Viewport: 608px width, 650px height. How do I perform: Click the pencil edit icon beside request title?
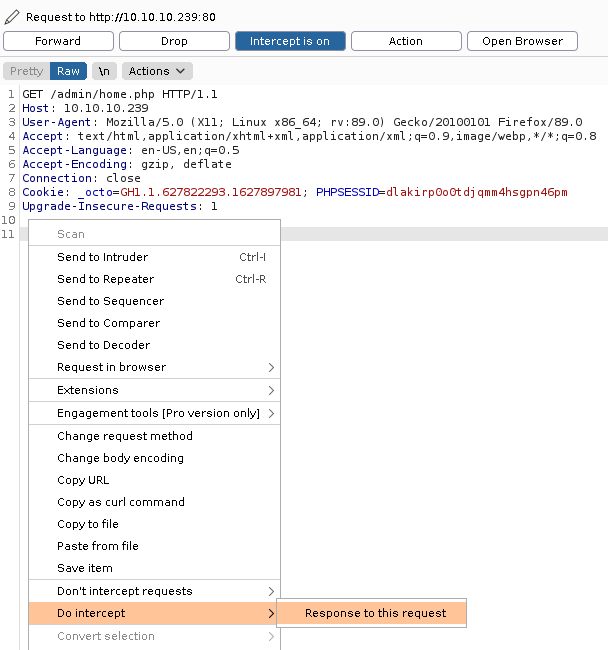tap(12, 17)
